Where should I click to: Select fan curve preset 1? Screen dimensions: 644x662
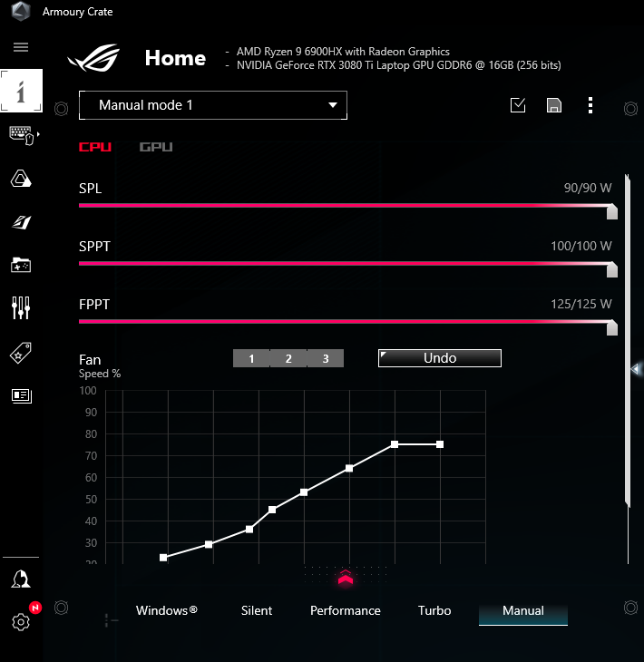click(x=251, y=358)
